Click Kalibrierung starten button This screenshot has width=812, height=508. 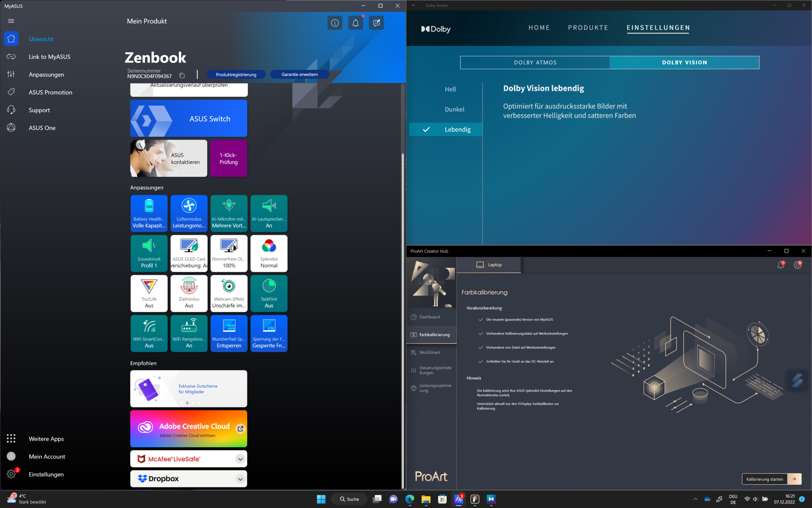point(764,479)
